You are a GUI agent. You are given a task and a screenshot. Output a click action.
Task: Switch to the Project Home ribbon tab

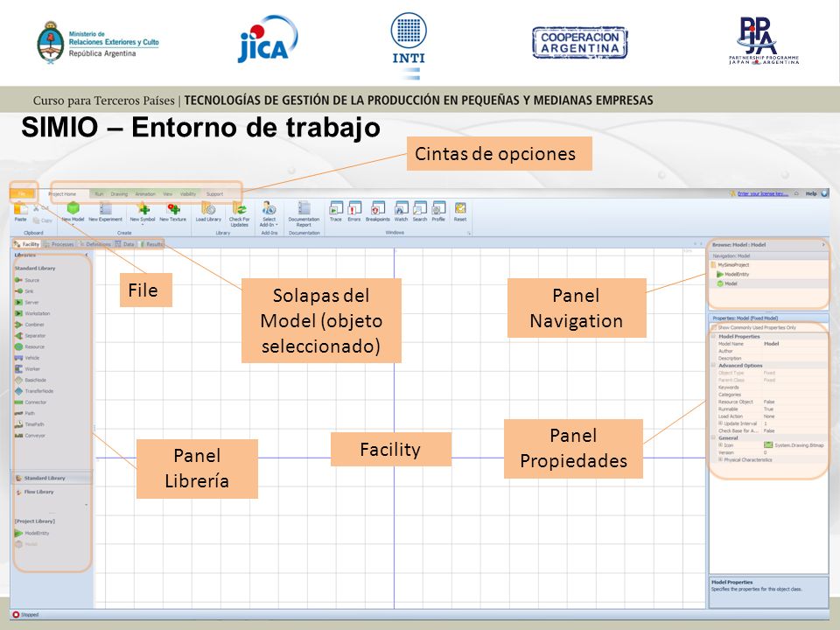coord(62,194)
